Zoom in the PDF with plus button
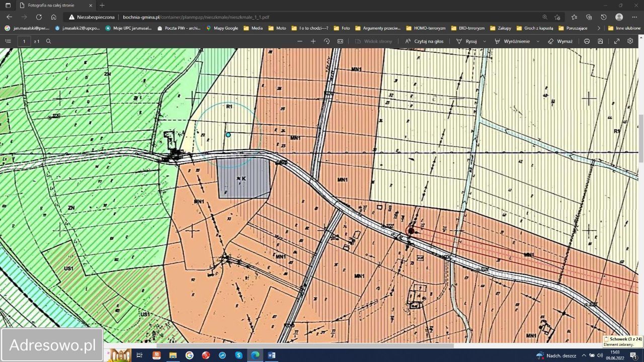Image resolution: width=644 pixels, height=362 pixels. coord(313,41)
